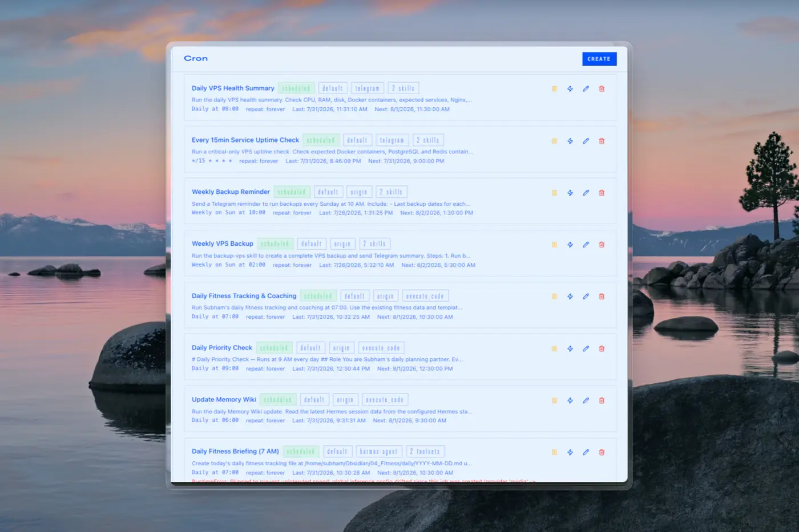Edit the Daily VPS Health Summary job
Screen dimensions: 799x532
tap(586, 88)
